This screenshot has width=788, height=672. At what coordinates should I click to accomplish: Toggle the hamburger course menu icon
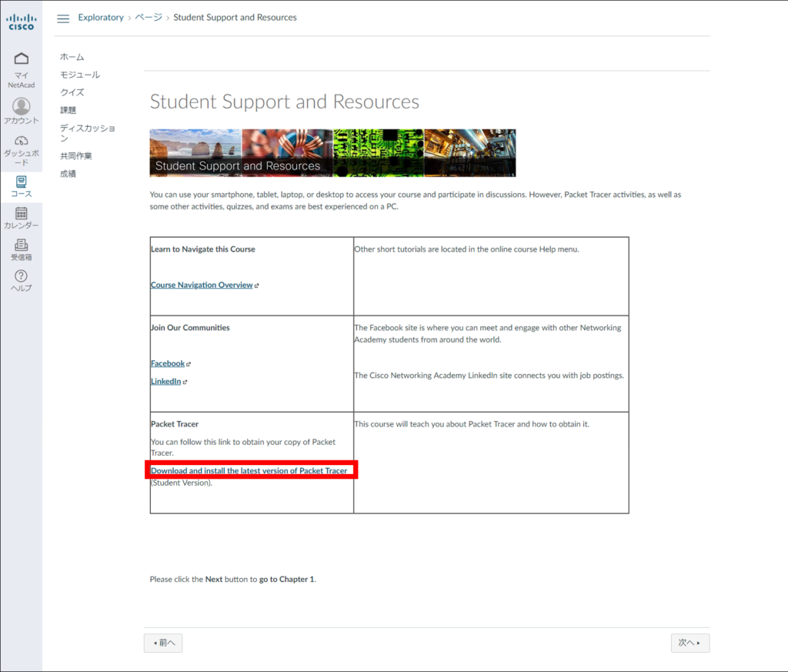pyautogui.click(x=63, y=18)
